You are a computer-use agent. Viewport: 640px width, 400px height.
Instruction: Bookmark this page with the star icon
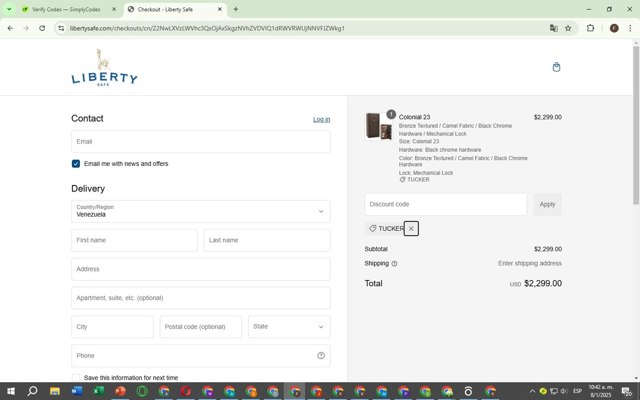568,28
